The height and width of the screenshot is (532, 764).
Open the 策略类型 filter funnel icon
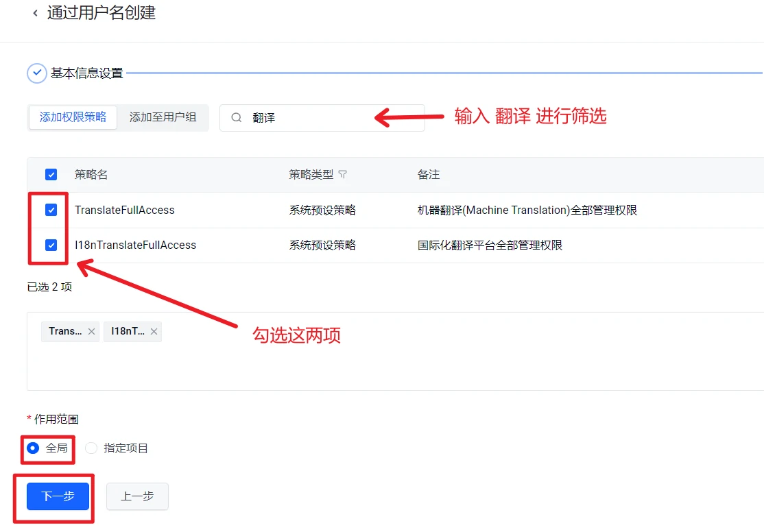[343, 175]
